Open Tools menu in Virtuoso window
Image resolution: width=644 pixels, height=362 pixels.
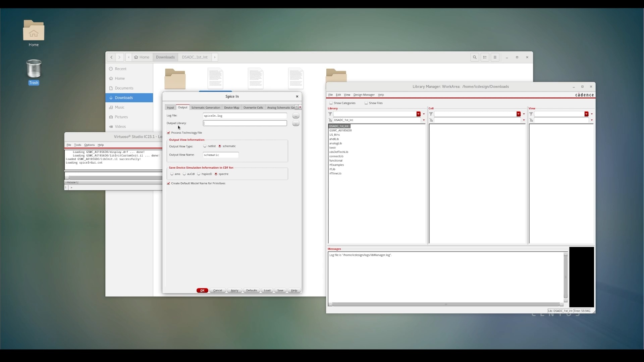click(77, 145)
